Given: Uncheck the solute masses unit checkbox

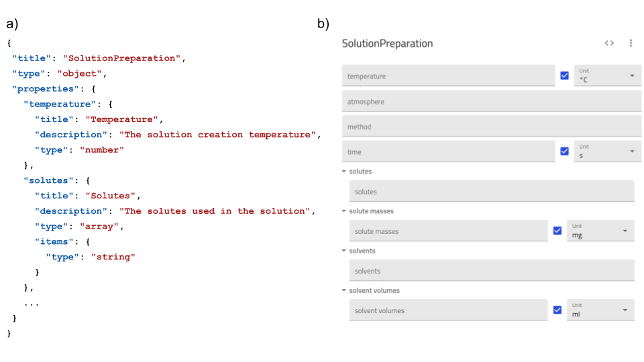Looking at the screenshot, I should point(557,231).
